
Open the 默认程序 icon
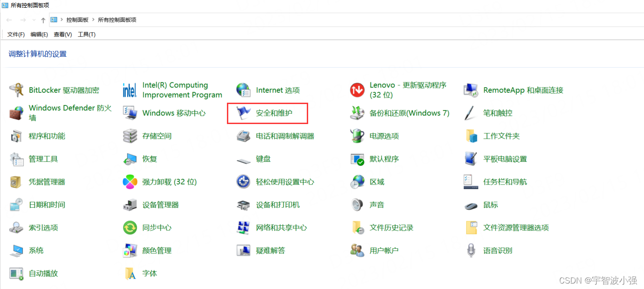point(358,159)
